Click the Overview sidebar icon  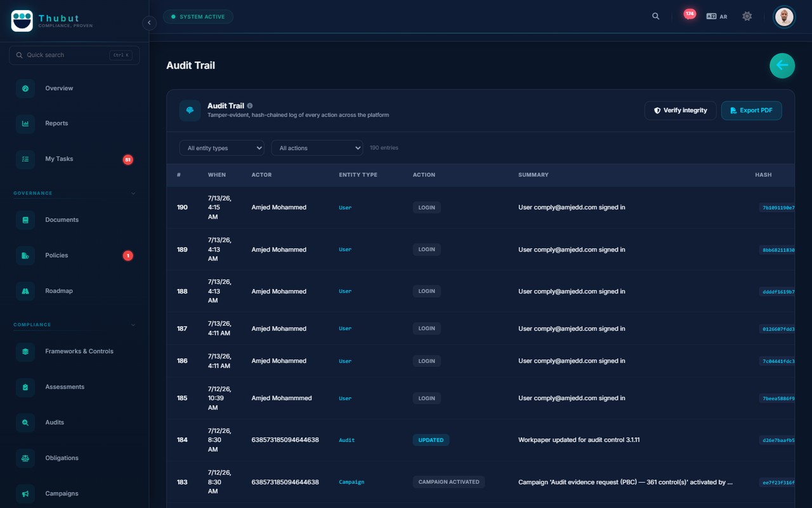(25, 88)
